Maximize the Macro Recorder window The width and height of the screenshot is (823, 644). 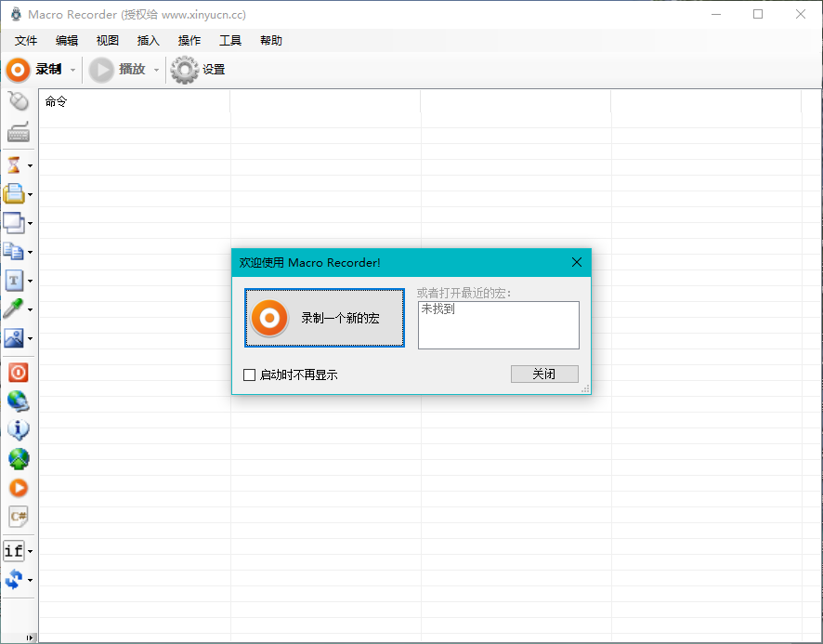point(758,14)
